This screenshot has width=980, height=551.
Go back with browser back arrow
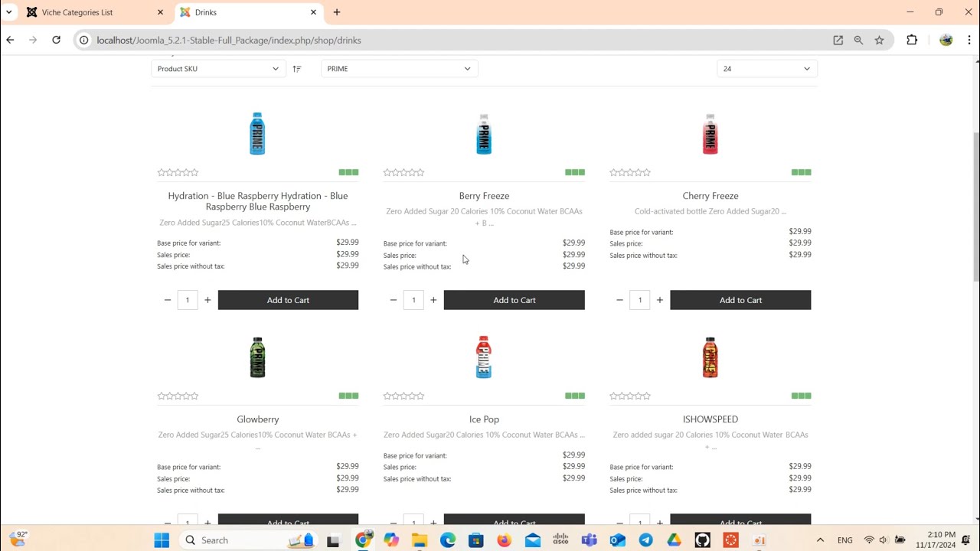click(x=10, y=40)
